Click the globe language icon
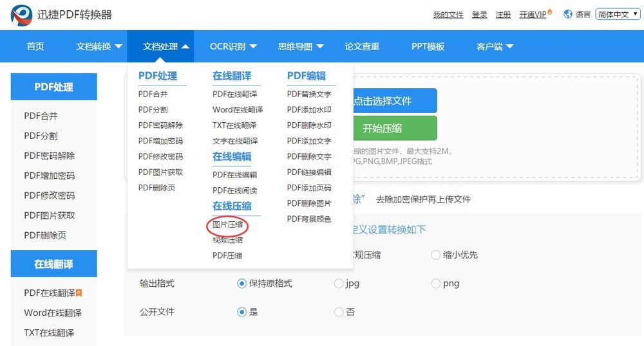 568,14
